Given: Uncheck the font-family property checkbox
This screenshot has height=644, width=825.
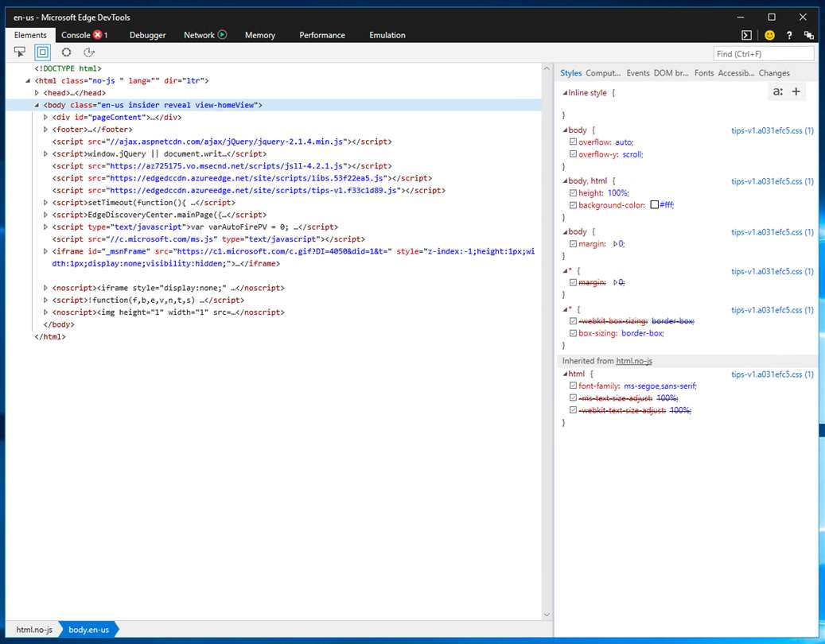Looking at the screenshot, I should (x=573, y=386).
